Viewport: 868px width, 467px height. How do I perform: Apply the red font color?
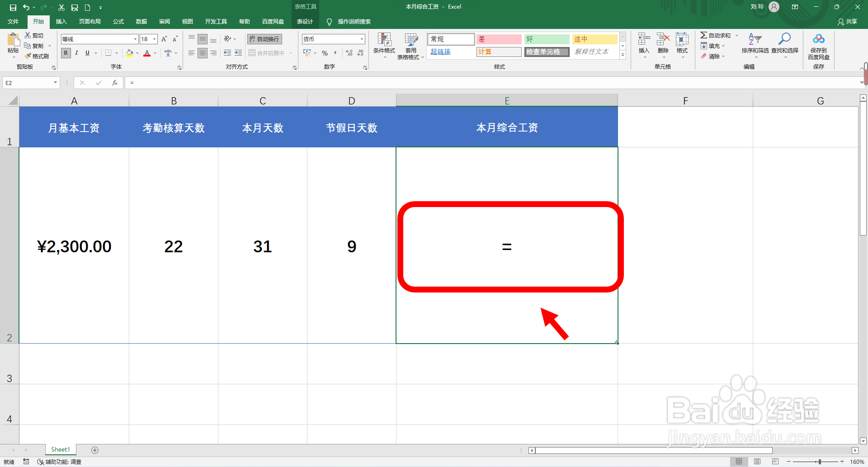(x=147, y=53)
